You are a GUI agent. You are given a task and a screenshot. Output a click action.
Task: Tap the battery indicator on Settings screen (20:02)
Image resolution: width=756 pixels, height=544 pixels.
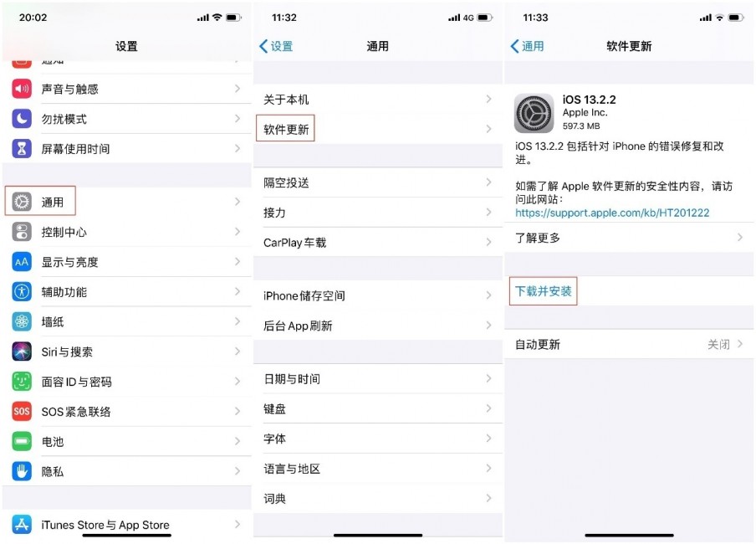click(233, 18)
